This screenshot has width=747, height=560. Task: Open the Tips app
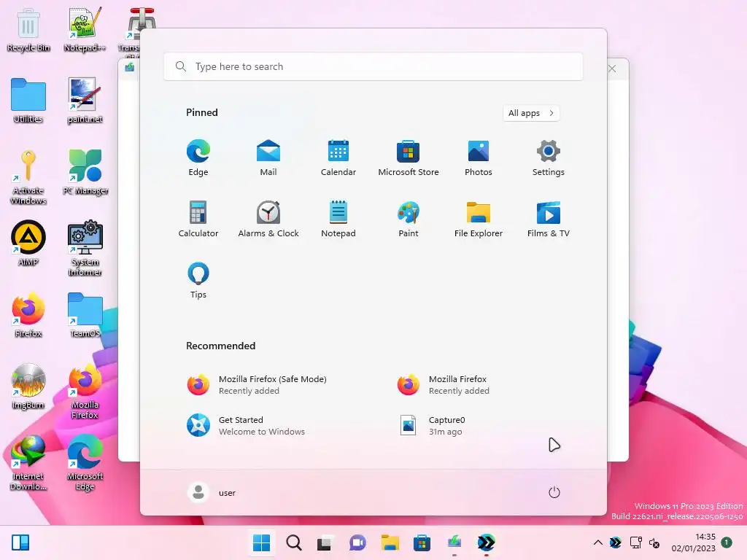click(198, 281)
